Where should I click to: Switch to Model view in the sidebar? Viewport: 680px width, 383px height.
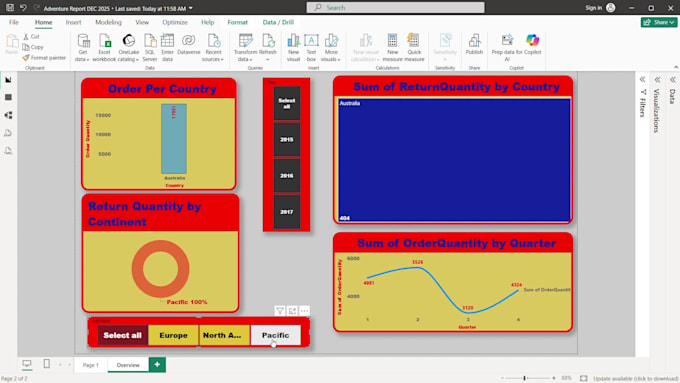click(x=8, y=115)
